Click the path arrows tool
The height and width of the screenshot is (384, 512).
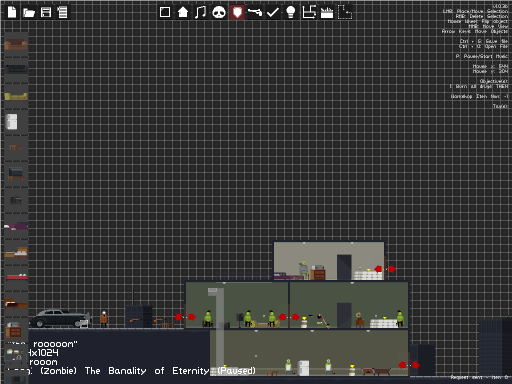309,12
